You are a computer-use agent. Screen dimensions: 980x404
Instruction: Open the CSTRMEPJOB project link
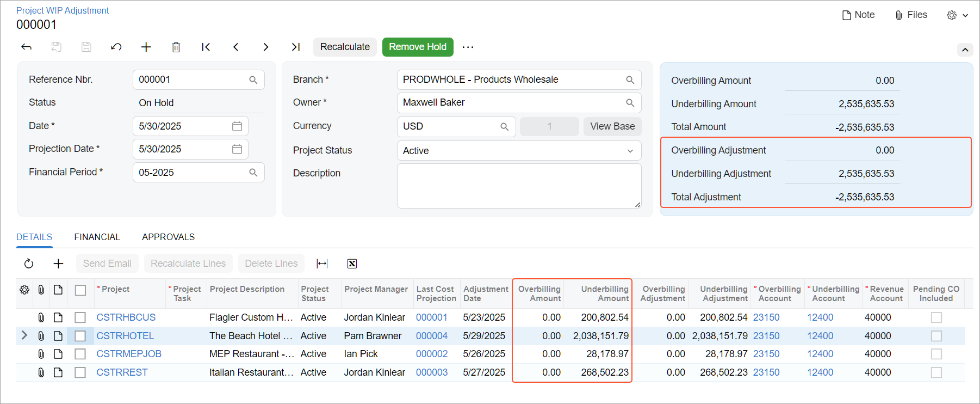pyautogui.click(x=129, y=354)
